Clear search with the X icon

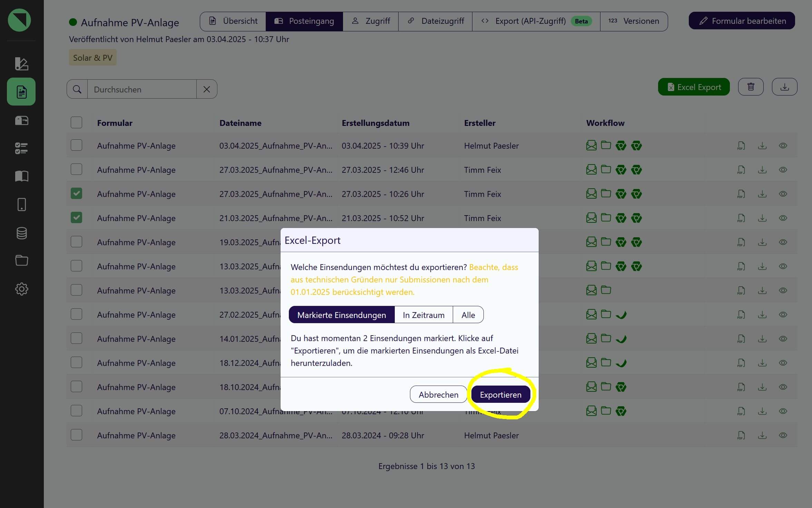pyautogui.click(x=207, y=89)
